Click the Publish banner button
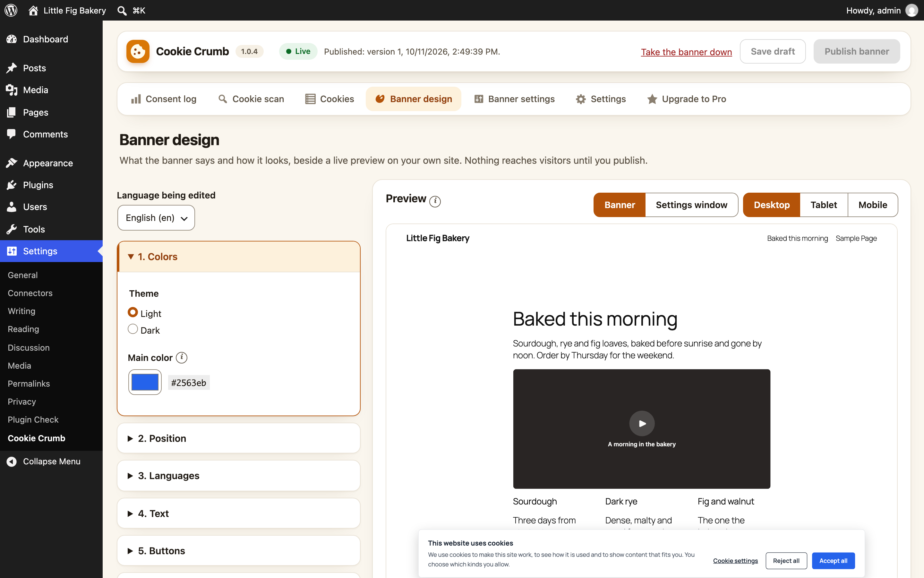The image size is (924, 578). click(856, 51)
